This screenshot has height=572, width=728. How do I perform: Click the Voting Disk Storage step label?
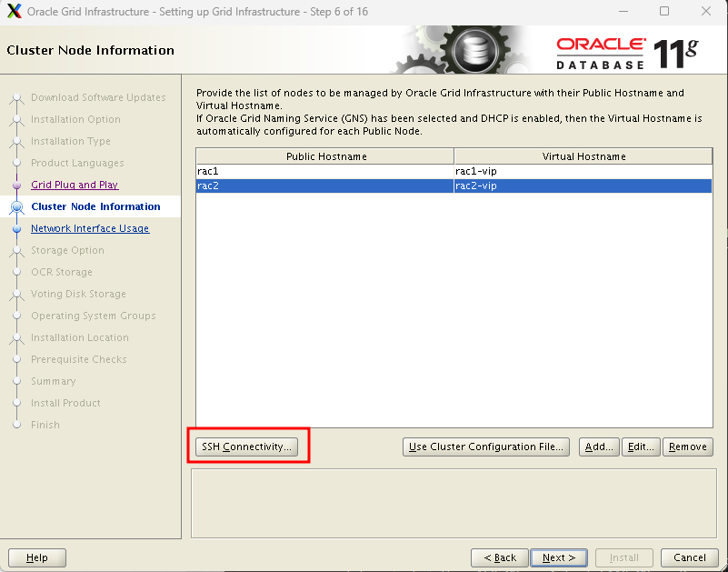(x=78, y=294)
